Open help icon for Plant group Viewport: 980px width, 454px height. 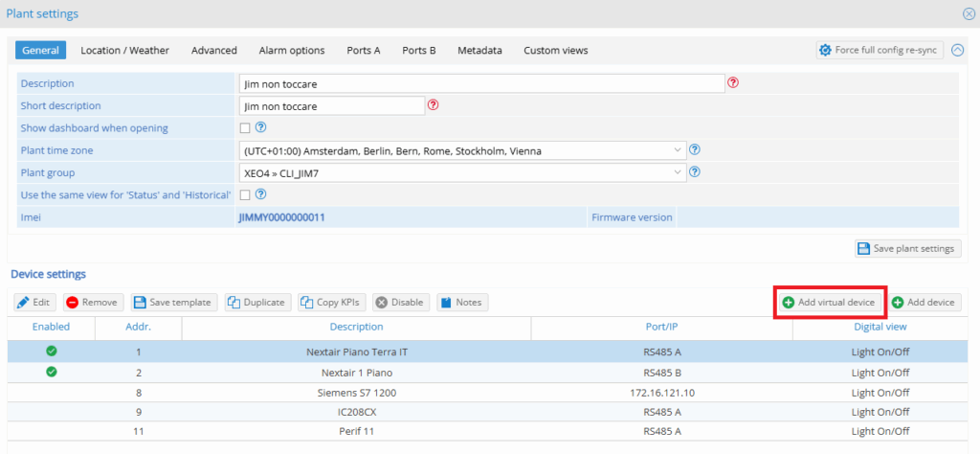pos(694,172)
